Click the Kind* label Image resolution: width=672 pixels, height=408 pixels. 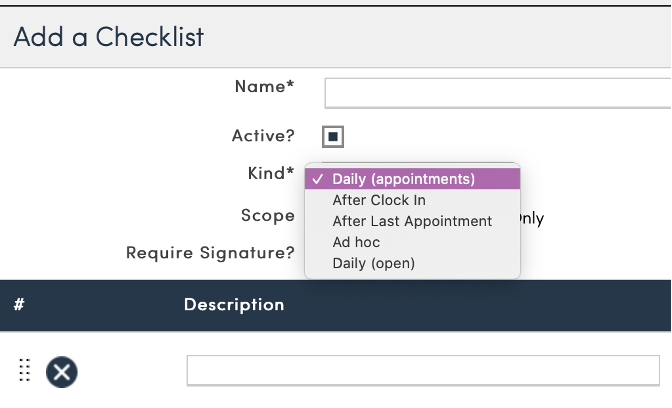click(270, 174)
